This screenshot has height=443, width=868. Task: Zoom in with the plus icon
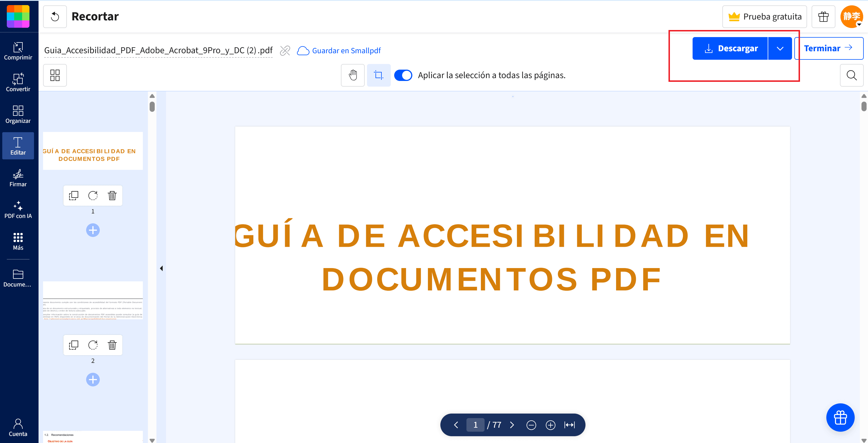point(550,425)
